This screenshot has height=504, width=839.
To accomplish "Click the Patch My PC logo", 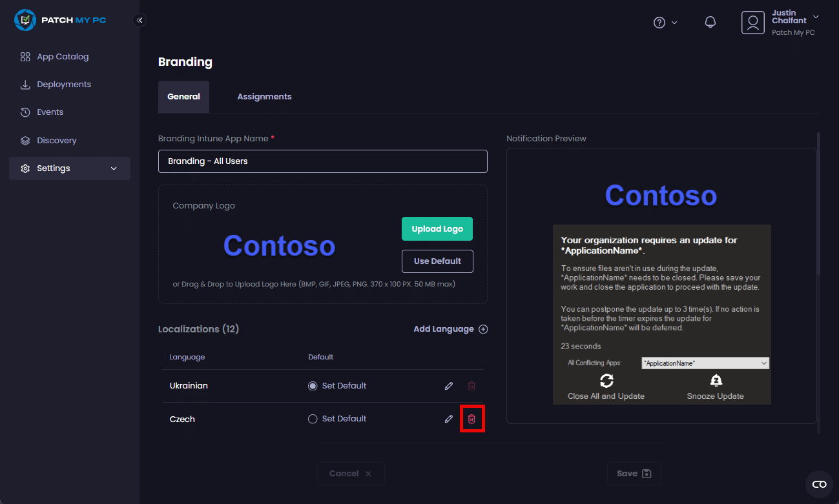I will tap(60, 20).
